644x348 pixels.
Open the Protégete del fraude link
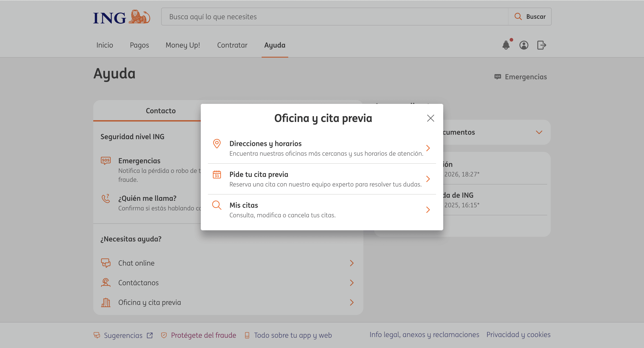point(203,335)
